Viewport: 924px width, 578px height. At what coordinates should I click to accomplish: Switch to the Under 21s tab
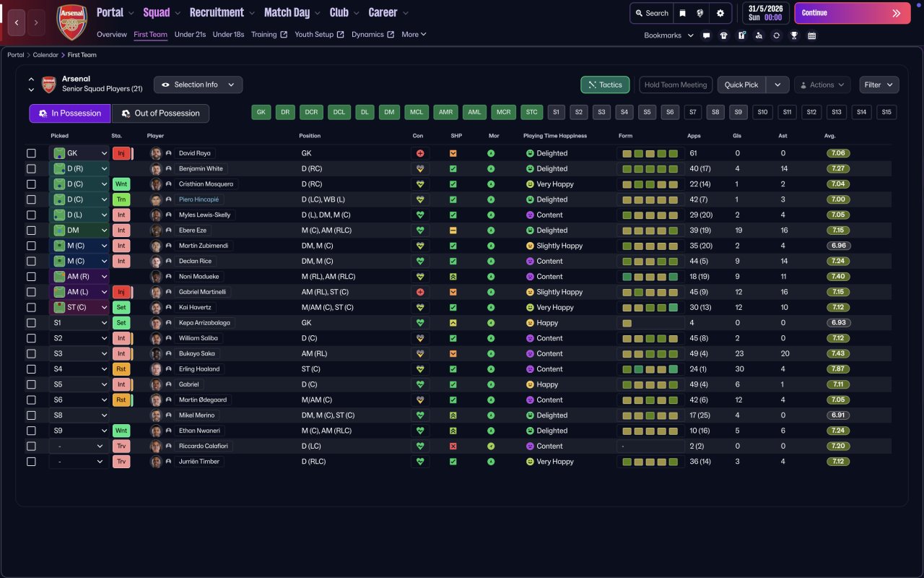190,35
